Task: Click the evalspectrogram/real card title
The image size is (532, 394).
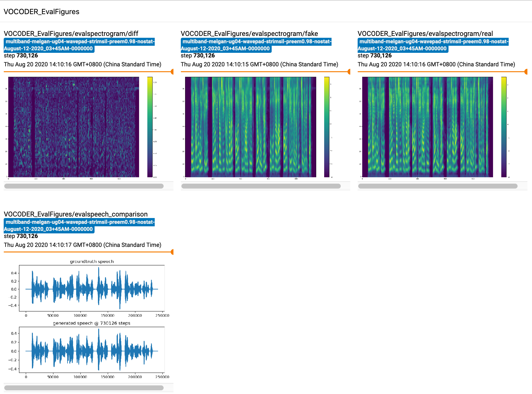Action: coord(425,34)
